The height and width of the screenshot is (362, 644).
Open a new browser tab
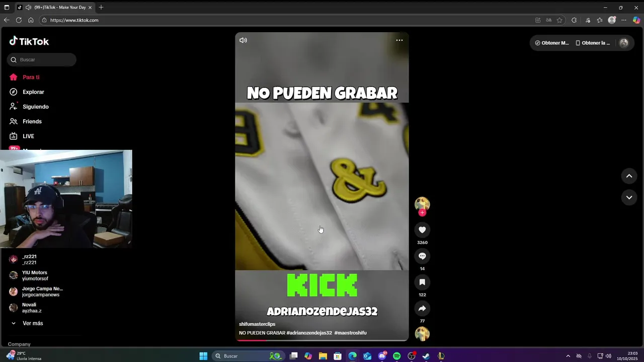(101, 8)
